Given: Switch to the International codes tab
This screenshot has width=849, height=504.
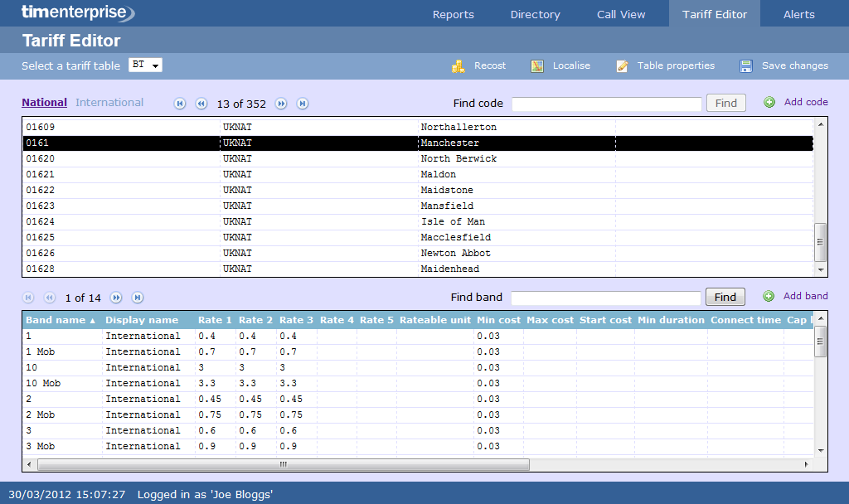Looking at the screenshot, I should [109, 103].
